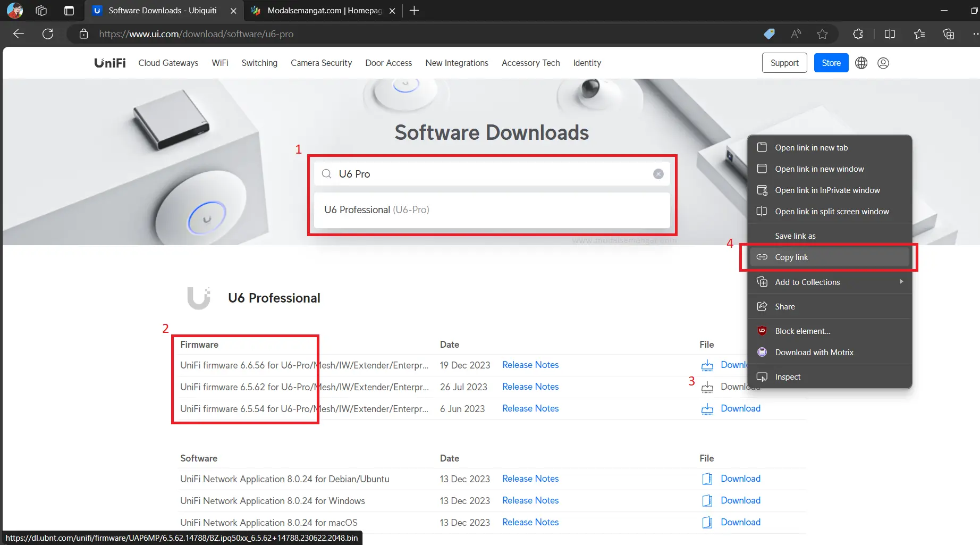
Task: Open the browser profile avatar
Action: click(14, 11)
